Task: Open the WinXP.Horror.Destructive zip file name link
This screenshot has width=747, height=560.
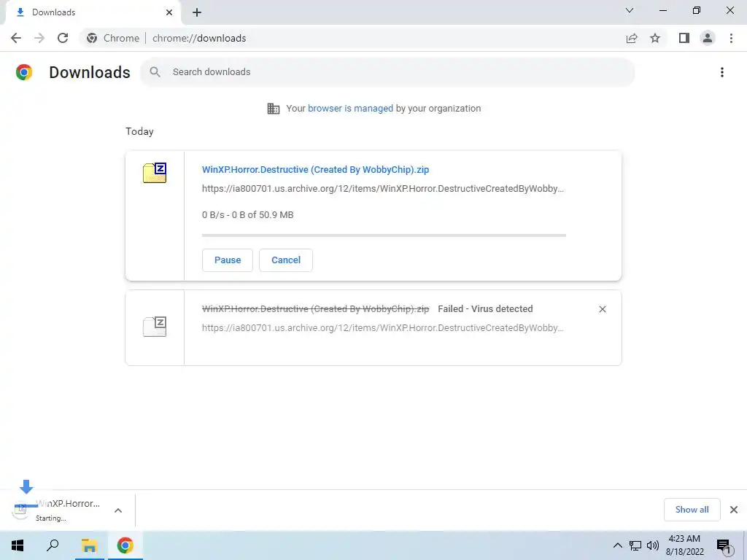Action: tap(315, 169)
